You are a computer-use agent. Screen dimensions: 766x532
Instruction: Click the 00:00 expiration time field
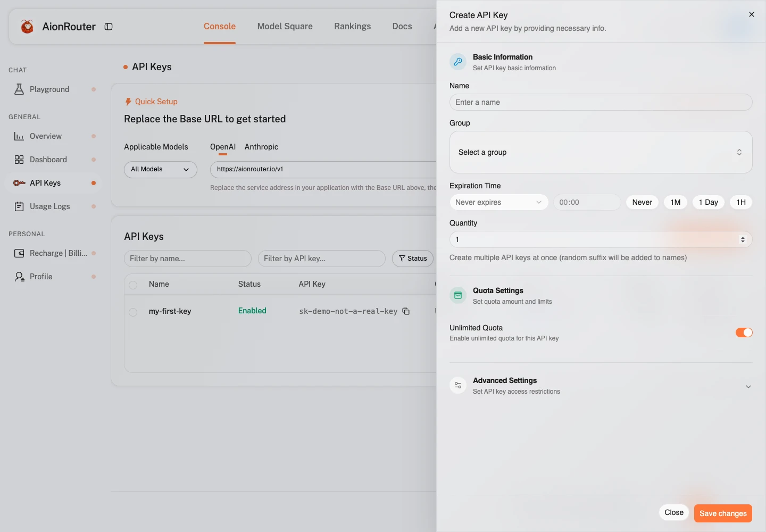(587, 202)
